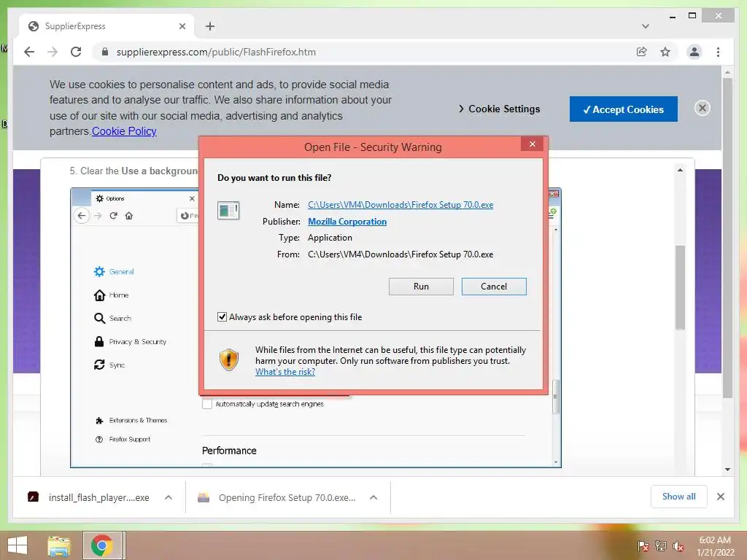This screenshot has height=560, width=747.
Task: Click the Search magnifier in Firefox options sidebar
Action: [x=99, y=318]
